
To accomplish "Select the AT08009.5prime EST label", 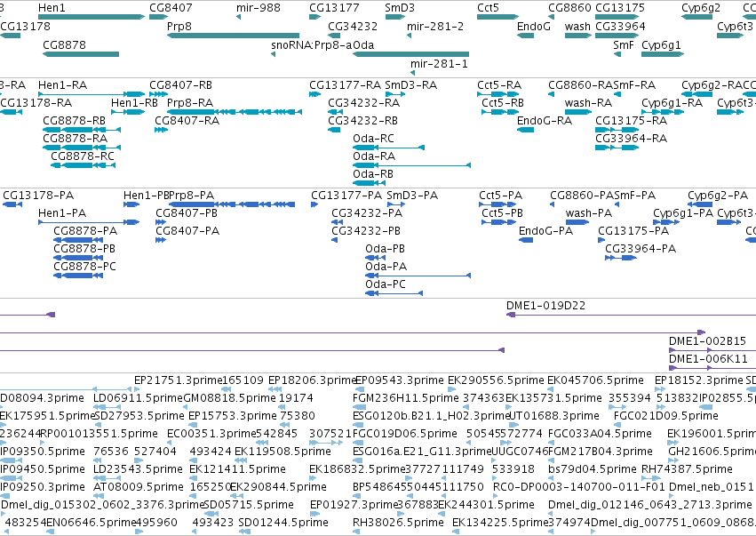I will (x=139, y=488).
